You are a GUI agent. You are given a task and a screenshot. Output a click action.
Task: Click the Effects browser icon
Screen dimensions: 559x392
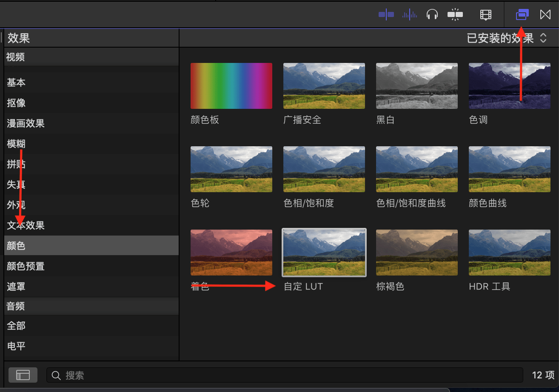click(x=522, y=15)
